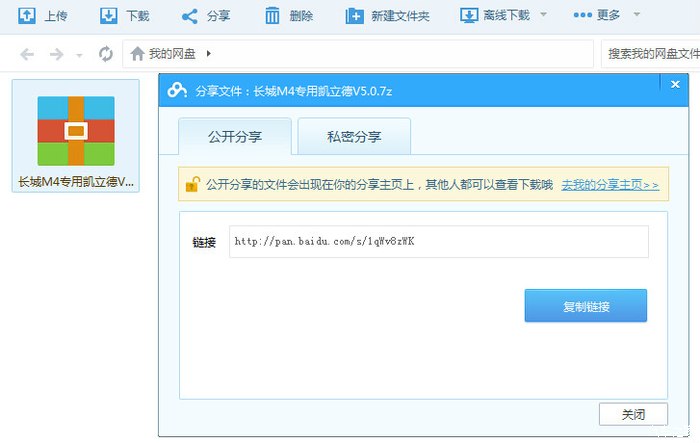The image size is (700, 443).
Task: Open the Share (分享) toolbar icon
Action: click(x=189, y=15)
